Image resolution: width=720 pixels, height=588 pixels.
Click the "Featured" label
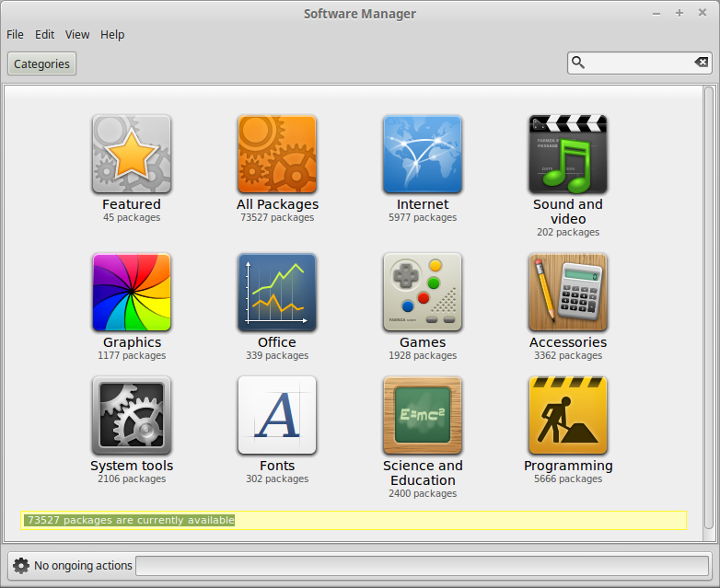point(132,204)
